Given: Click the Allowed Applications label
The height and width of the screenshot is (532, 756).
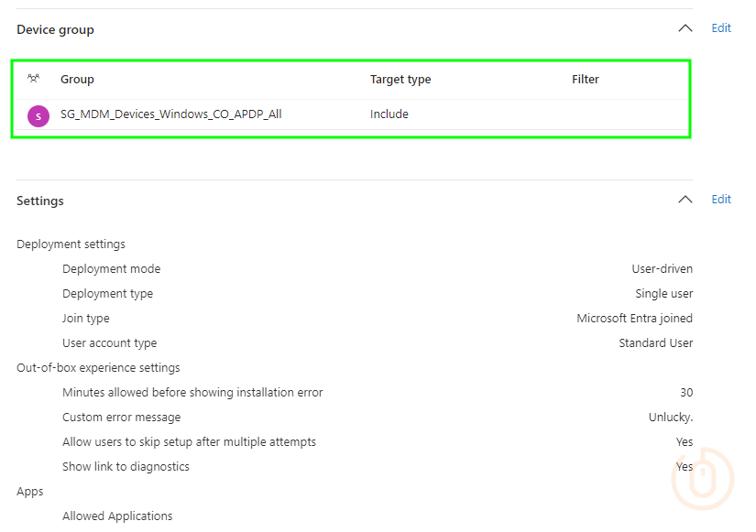Looking at the screenshot, I should coord(117,516).
